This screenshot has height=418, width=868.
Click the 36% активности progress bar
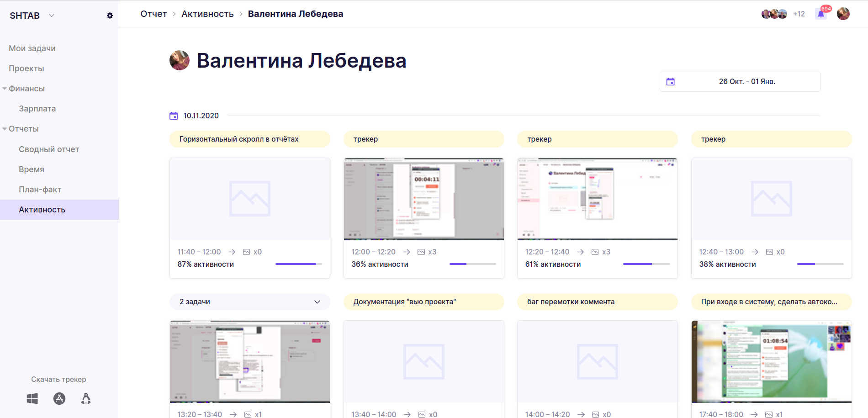[473, 264]
